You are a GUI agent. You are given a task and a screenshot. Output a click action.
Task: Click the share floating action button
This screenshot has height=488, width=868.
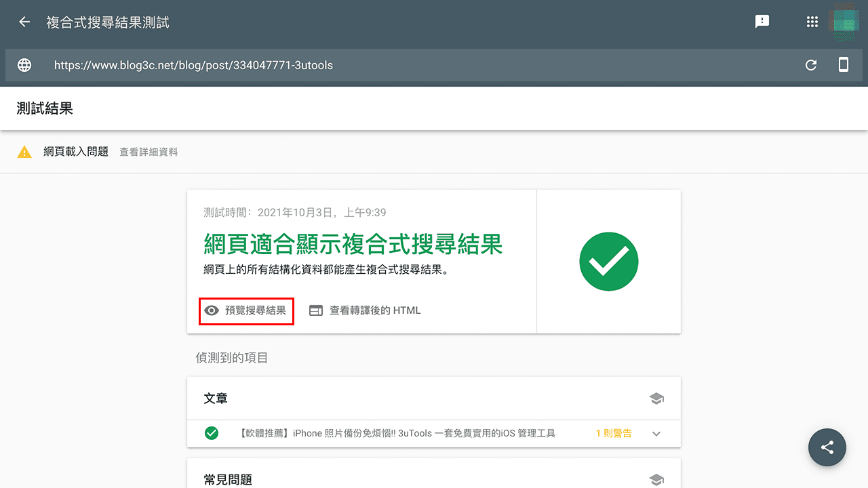[827, 447]
